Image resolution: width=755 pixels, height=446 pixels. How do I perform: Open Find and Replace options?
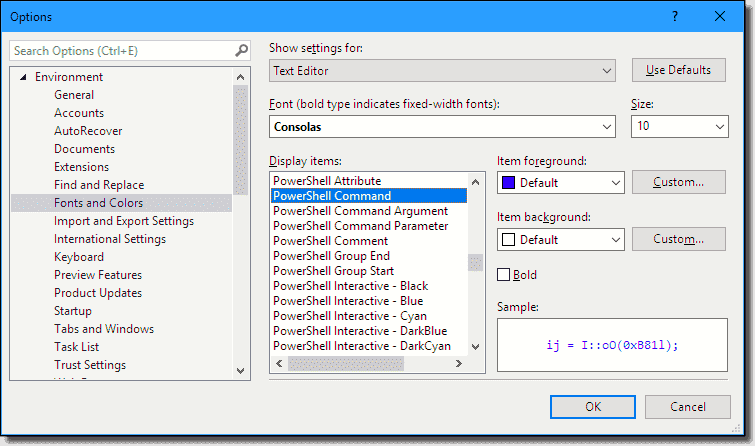coord(99,185)
